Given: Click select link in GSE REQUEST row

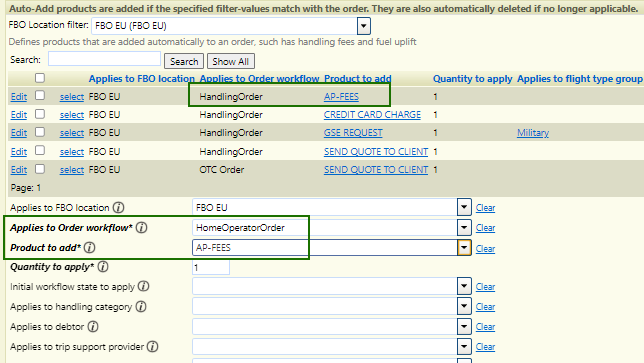Looking at the screenshot, I should point(72,133).
